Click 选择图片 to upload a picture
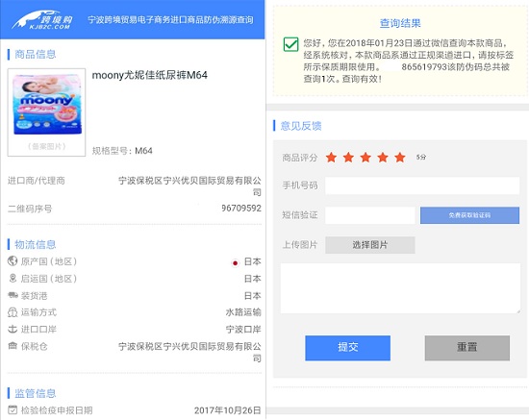 (370, 245)
